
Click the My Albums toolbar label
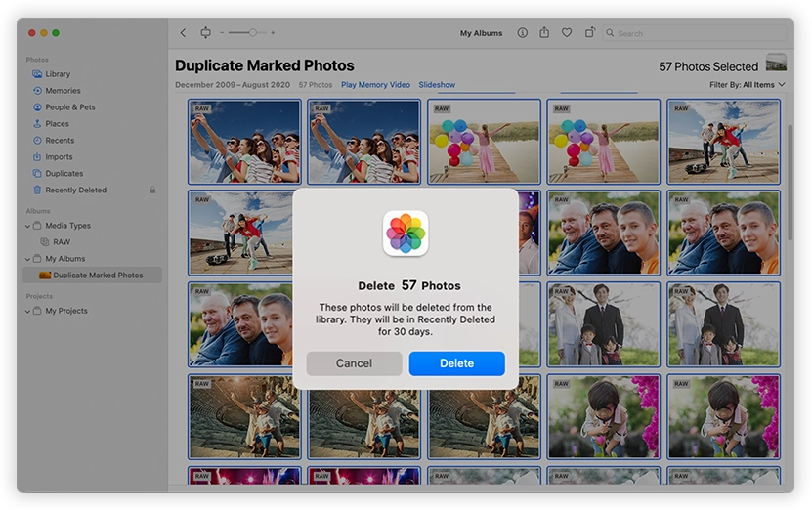[x=481, y=33]
